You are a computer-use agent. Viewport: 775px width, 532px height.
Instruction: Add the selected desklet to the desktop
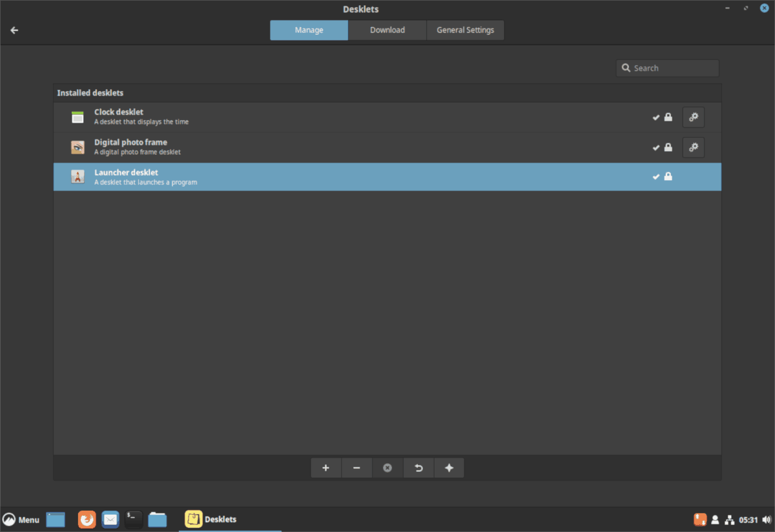(x=325, y=467)
